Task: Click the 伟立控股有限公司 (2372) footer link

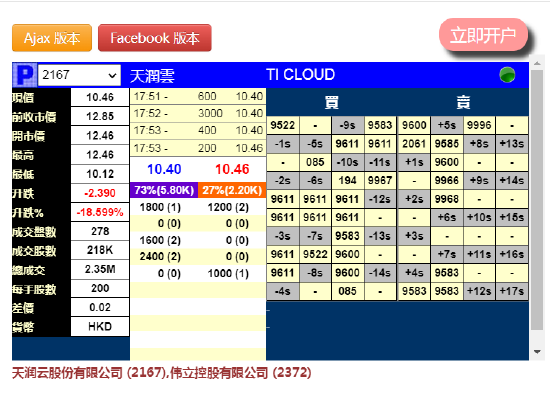Action: (x=241, y=373)
